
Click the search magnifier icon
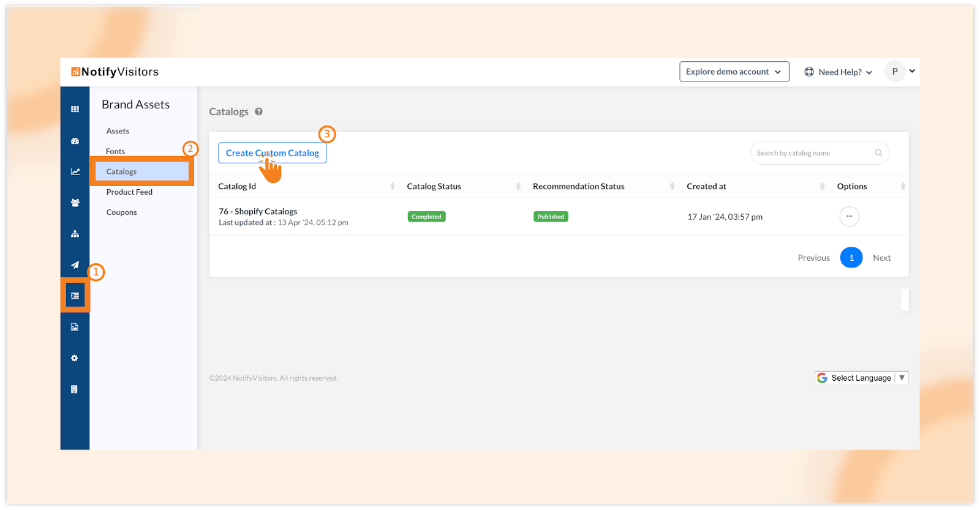coord(878,153)
